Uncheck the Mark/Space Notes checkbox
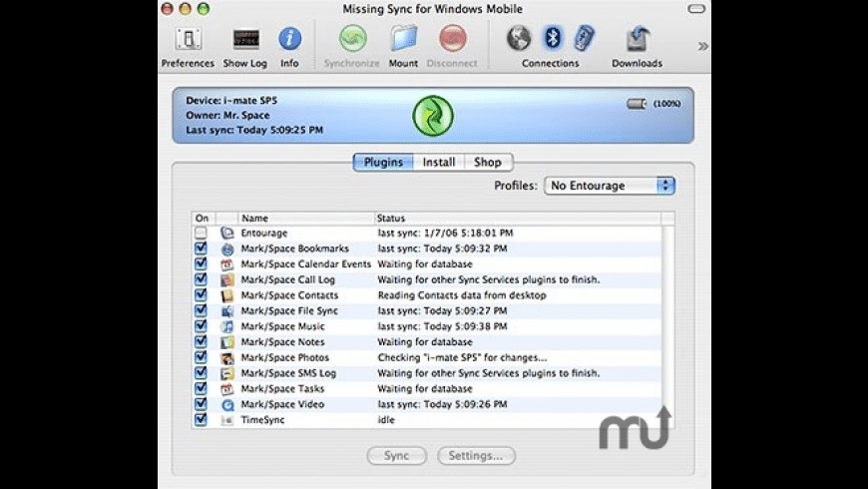868x489 pixels. tap(201, 341)
